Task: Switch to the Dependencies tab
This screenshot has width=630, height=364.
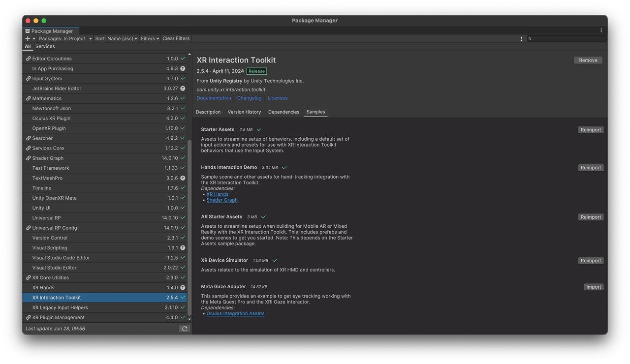Action: [x=283, y=112]
